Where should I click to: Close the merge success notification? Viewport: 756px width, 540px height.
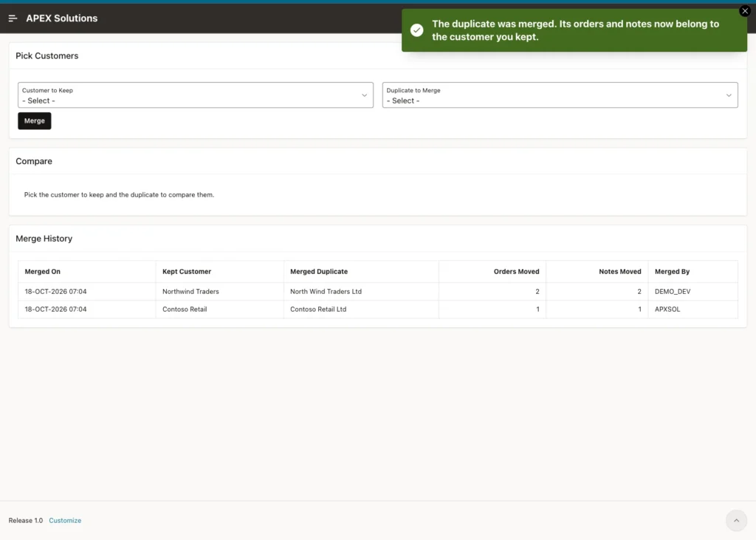coord(745,10)
